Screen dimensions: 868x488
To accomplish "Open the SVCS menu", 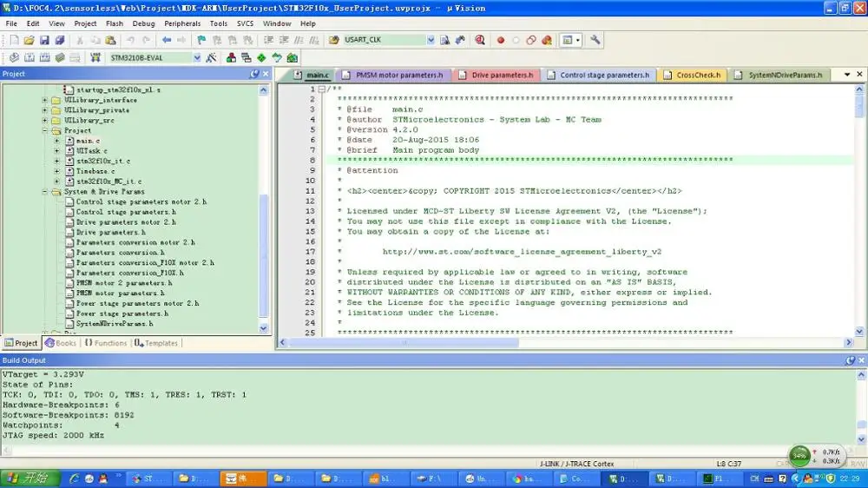I will tap(245, 23).
